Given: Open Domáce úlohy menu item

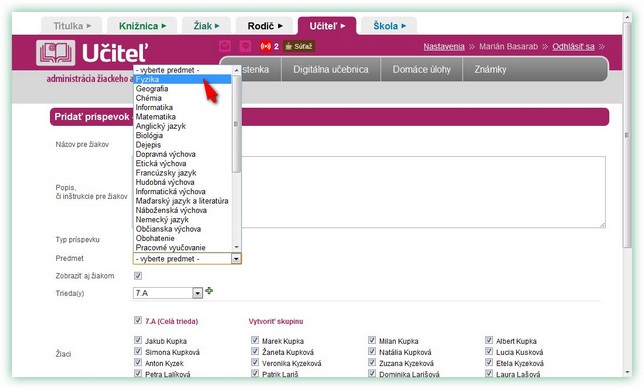Looking at the screenshot, I should tap(421, 69).
